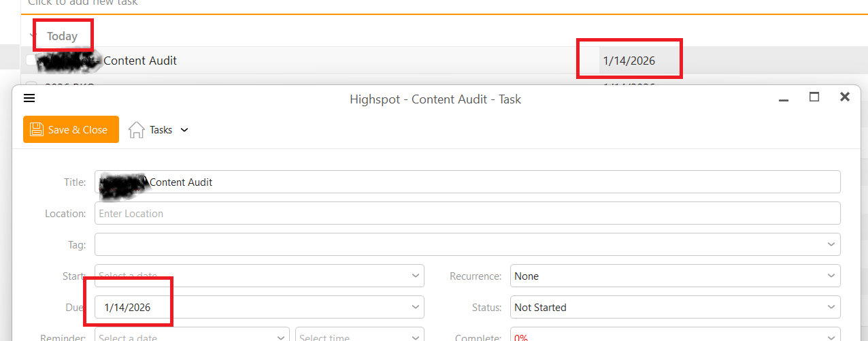The image size is (868, 341).
Task: Check the Content Audit task checkbox
Action: [31, 61]
